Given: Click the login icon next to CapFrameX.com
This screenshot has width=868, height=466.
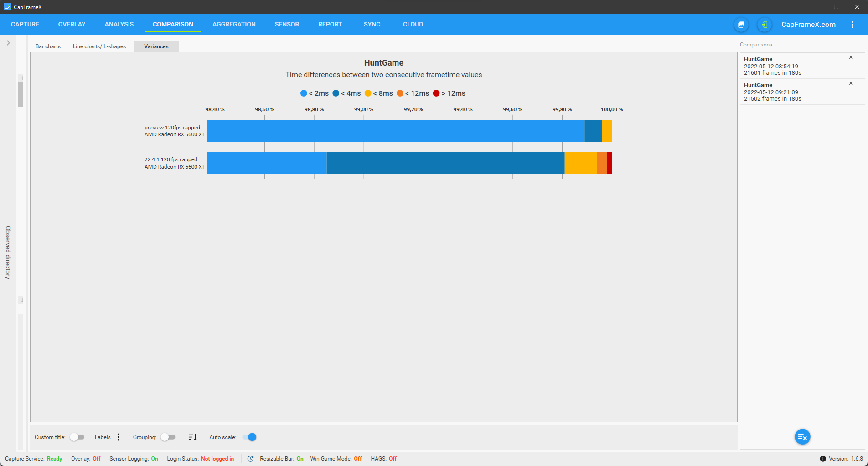Looking at the screenshot, I should 765,25.
